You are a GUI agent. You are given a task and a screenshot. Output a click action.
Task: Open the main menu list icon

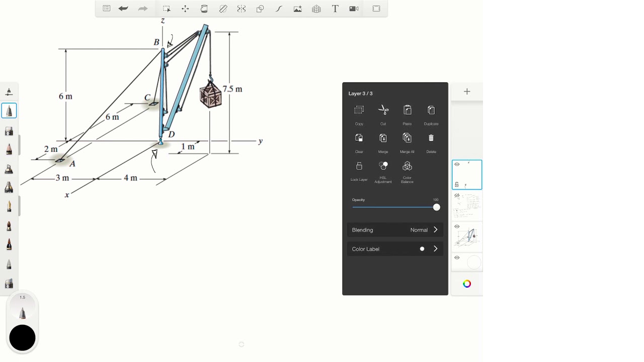point(107,9)
